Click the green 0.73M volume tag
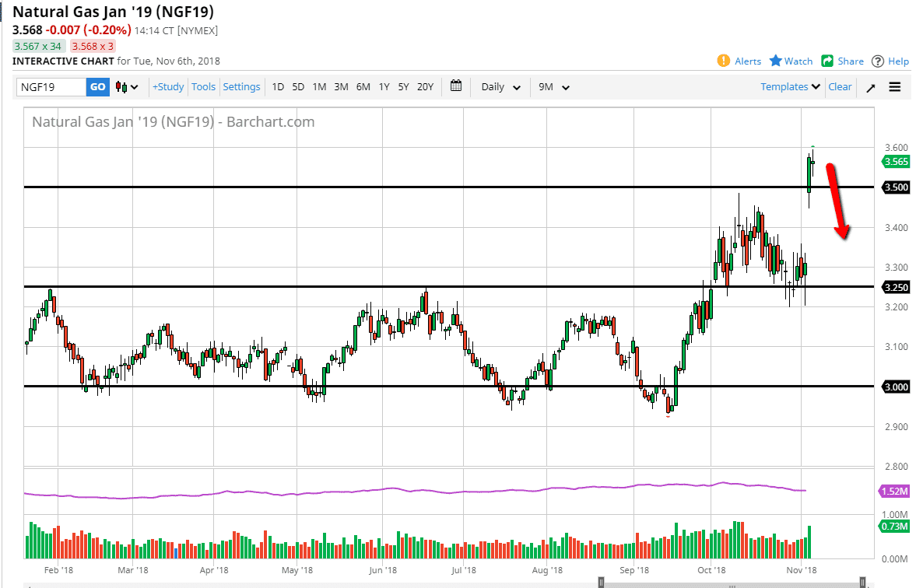The height and width of the screenshot is (588, 916). tap(894, 527)
